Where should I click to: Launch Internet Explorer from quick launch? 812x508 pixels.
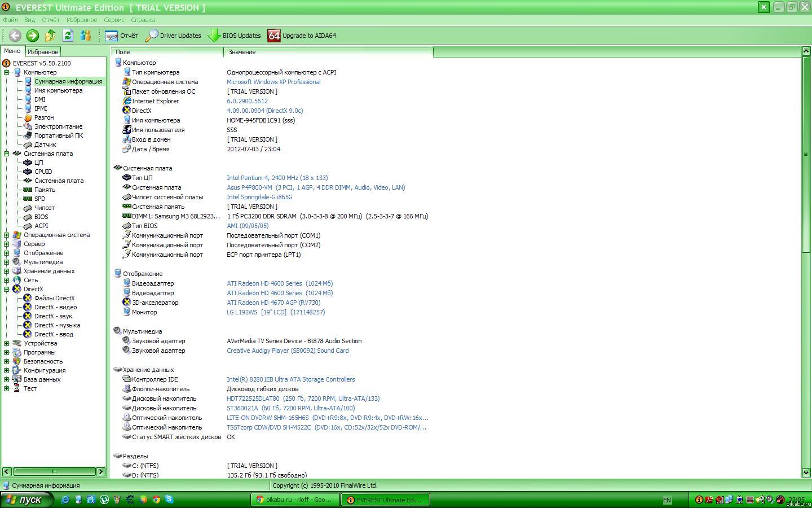[65, 500]
